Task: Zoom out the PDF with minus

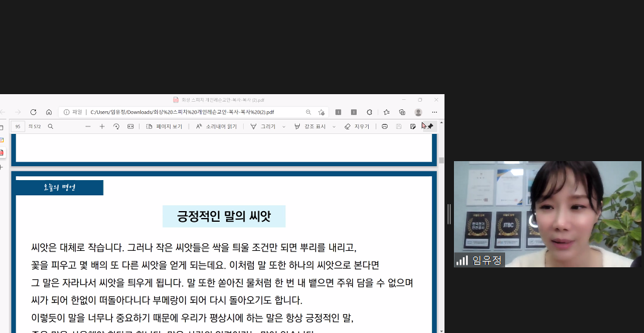Action: click(x=88, y=126)
